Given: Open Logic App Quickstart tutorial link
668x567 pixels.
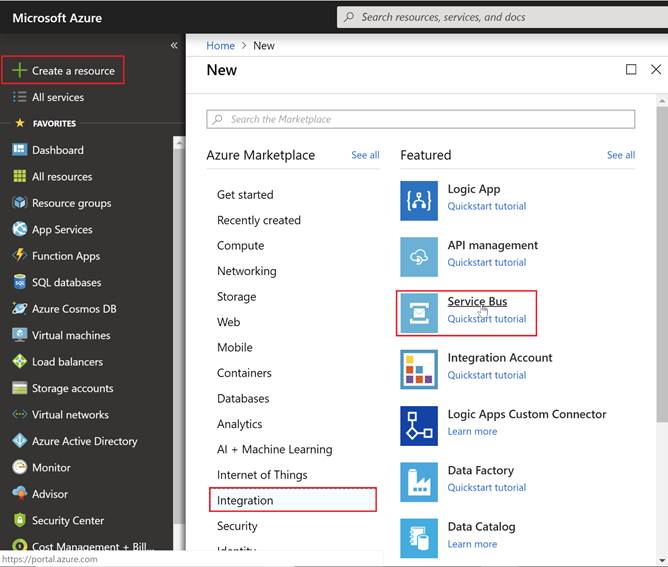Looking at the screenshot, I should 487,206.
